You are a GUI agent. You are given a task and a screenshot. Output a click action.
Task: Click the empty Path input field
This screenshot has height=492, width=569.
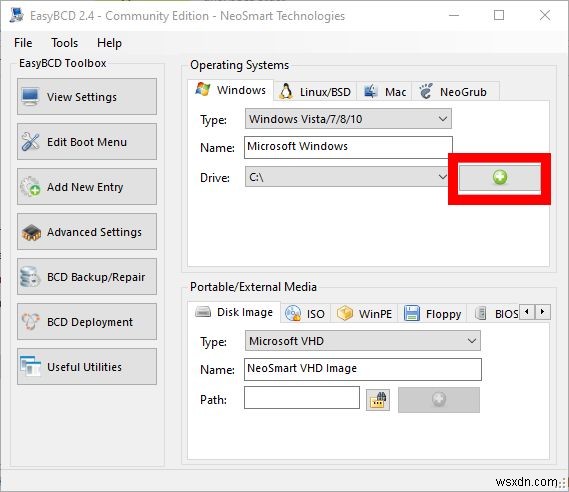click(302, 398)
